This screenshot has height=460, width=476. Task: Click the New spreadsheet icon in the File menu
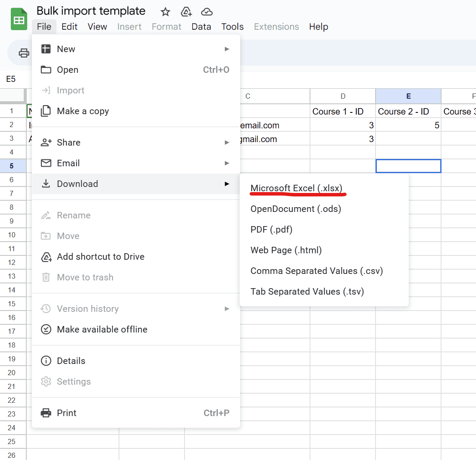(46, 49)
